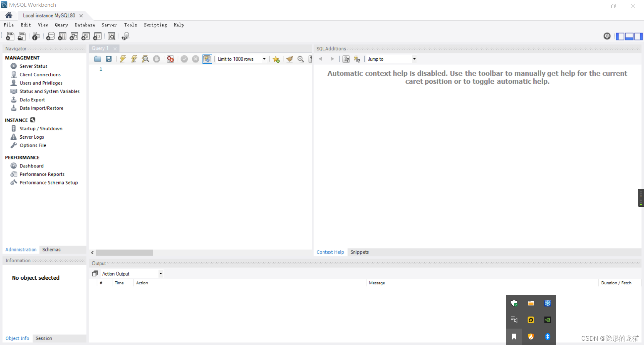This screenshot has width=644, height=345.
Task: Create a new function icon
Action: [97, 36]
